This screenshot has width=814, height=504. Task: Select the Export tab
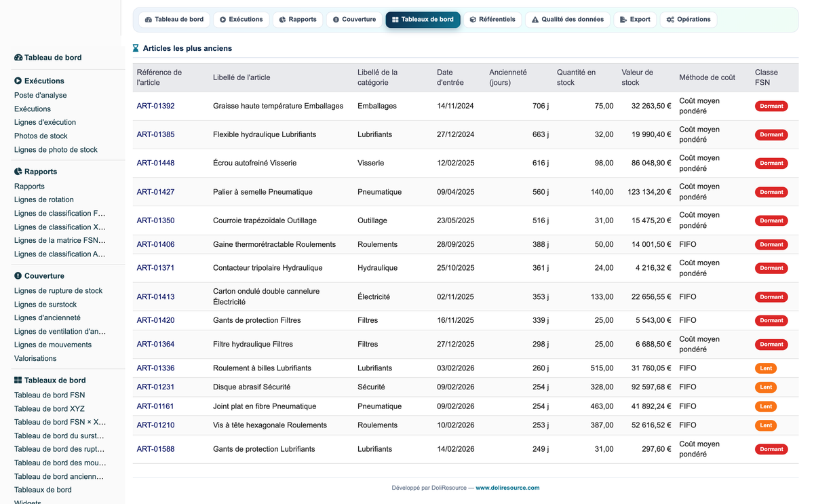click(635, 20)
